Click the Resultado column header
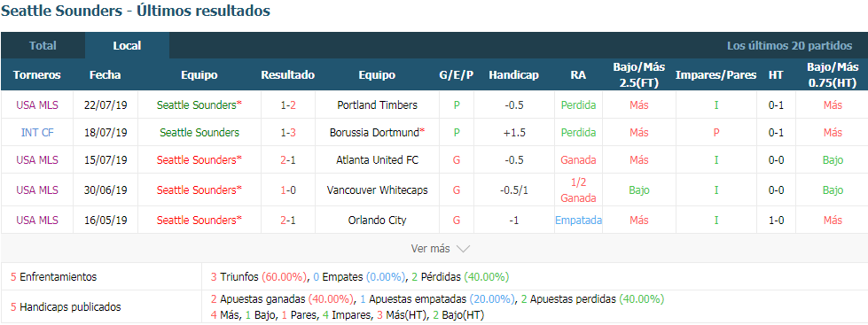The width and height of the screenshot is (868, 325). pyautogui.click(x=288, y=75)
